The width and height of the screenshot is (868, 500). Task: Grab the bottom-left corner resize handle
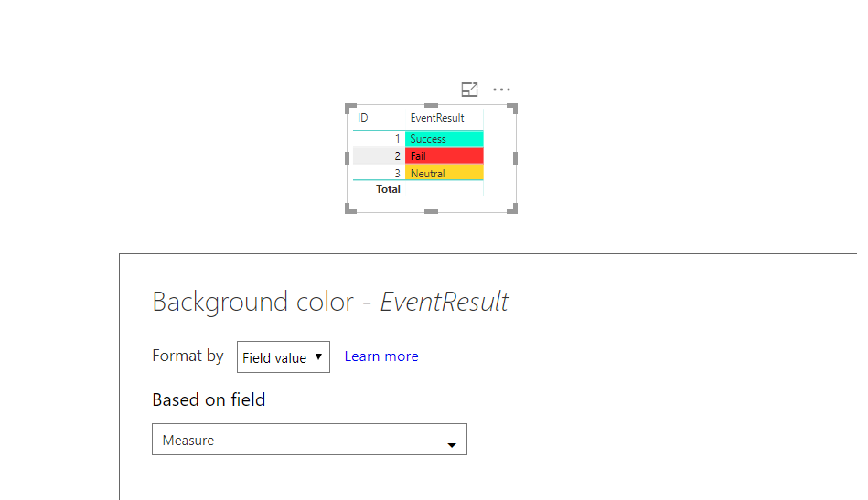click(x=350, y=208)
